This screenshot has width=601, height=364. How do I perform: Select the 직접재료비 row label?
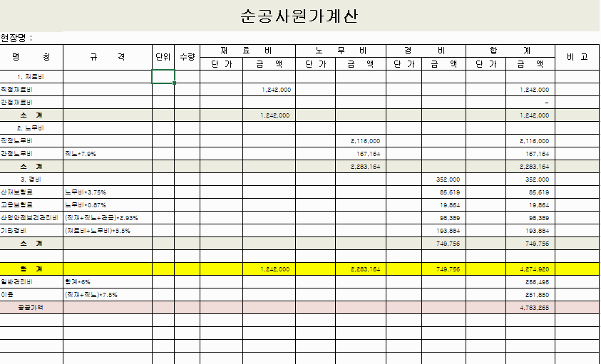tap(16, 90)
